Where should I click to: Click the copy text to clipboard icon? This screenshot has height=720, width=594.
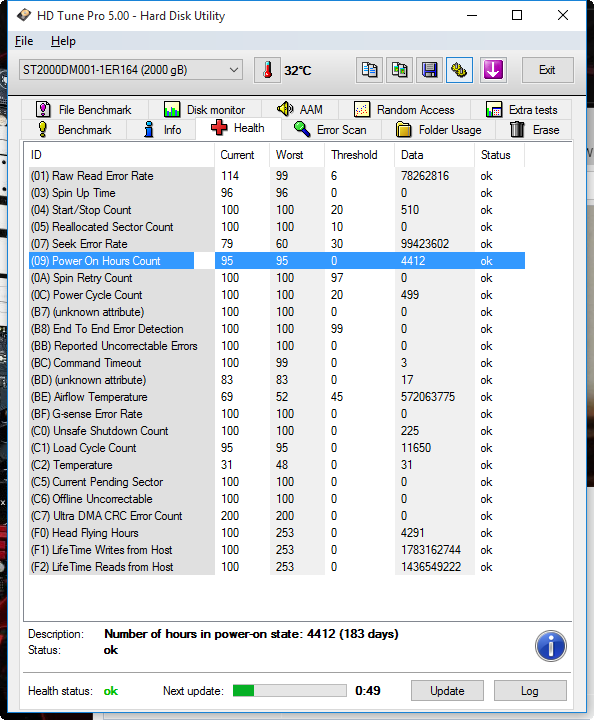click(370, 70)
